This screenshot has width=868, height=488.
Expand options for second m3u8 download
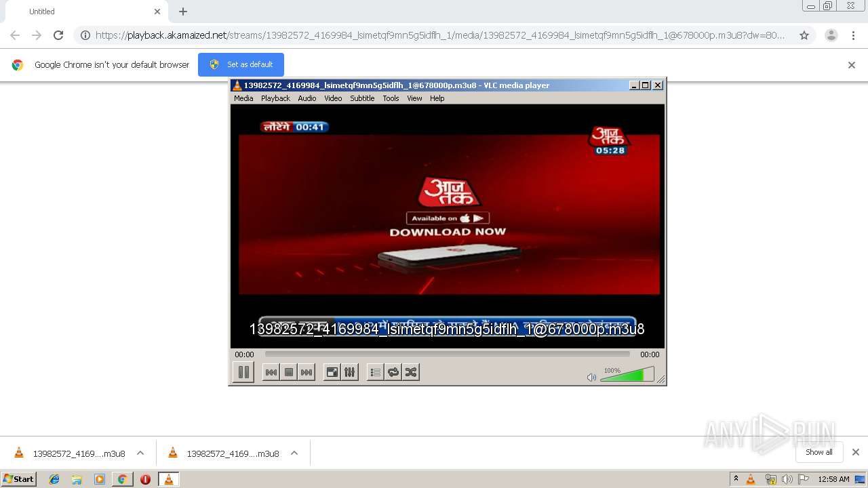coord(294,453)
